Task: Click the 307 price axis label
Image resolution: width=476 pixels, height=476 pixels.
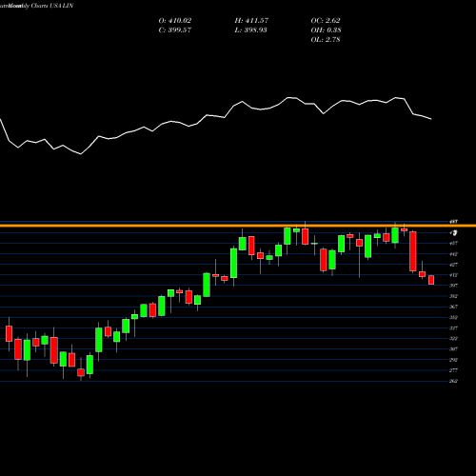Action: pyautogui.click(x=454, y=349)
